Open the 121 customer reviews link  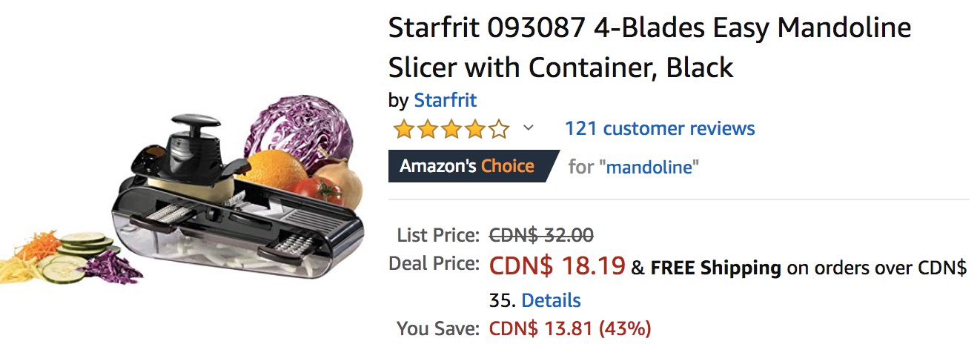pos(659,129)
